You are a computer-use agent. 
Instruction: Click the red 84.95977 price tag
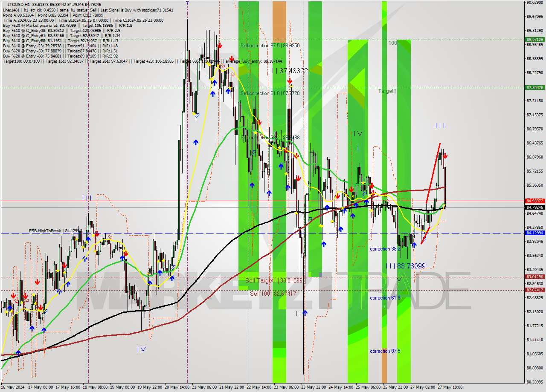pos(534,201)
